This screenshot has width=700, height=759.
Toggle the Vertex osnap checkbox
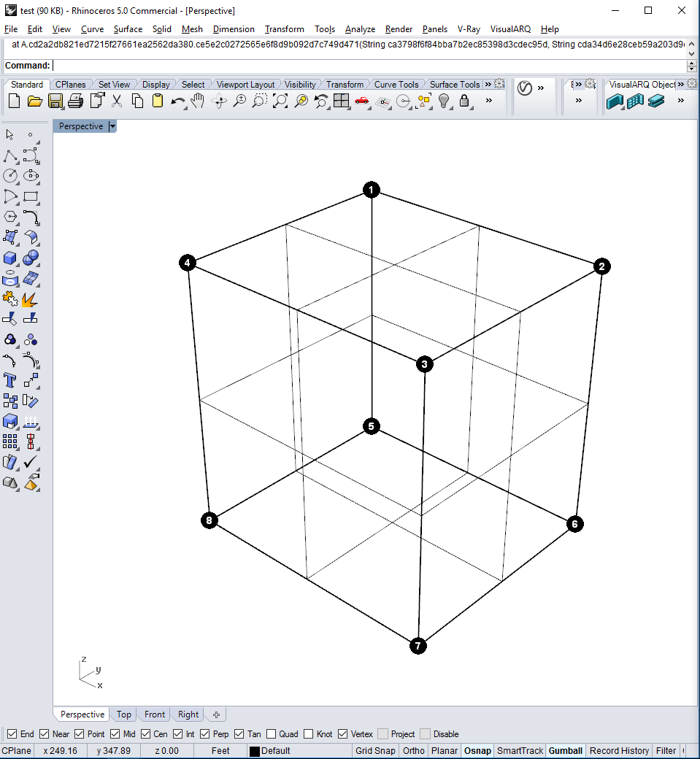[x=343, y=734]
